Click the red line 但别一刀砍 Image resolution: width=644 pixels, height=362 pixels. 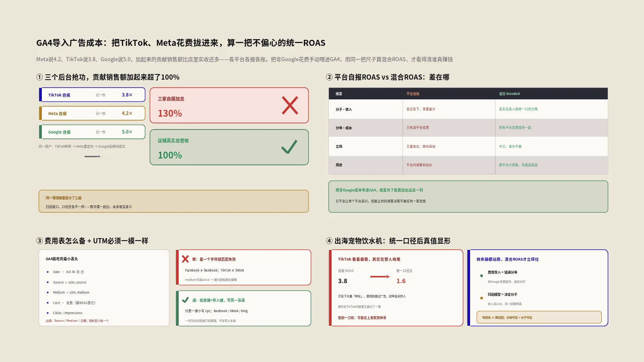(362, 318)
